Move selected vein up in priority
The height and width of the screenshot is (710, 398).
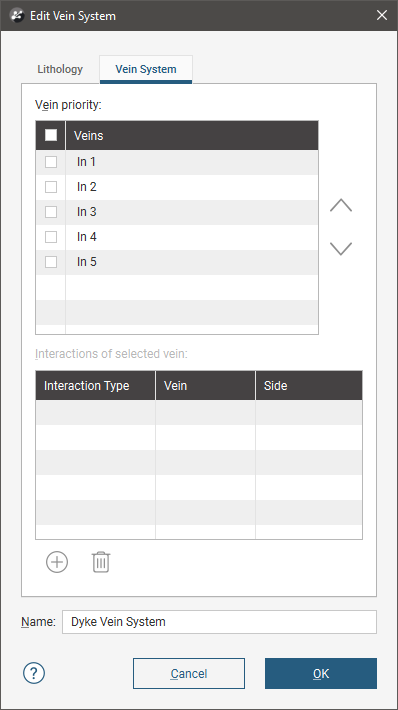click(x=341, y=206)
